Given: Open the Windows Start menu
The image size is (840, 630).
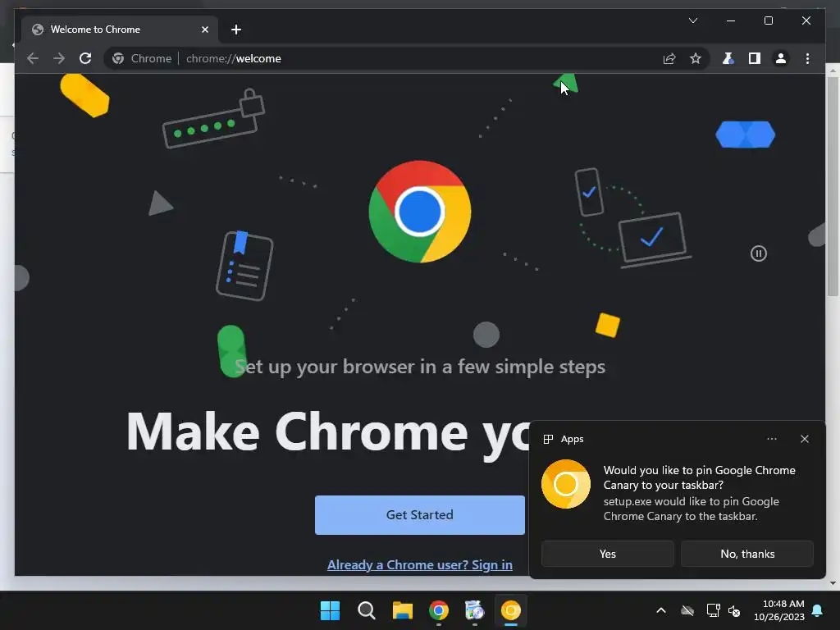Looking at the screenshot, I should 330,610.
